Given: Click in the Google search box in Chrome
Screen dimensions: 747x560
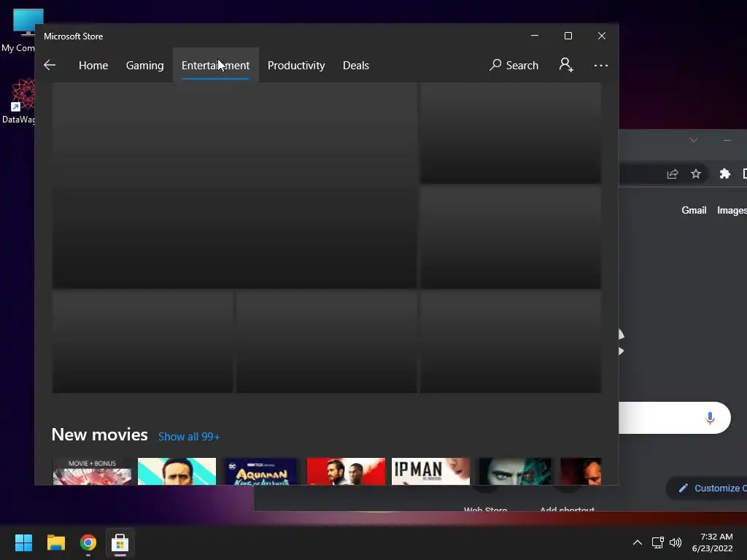Looking at the screenshot, I should tap(674, 418).
